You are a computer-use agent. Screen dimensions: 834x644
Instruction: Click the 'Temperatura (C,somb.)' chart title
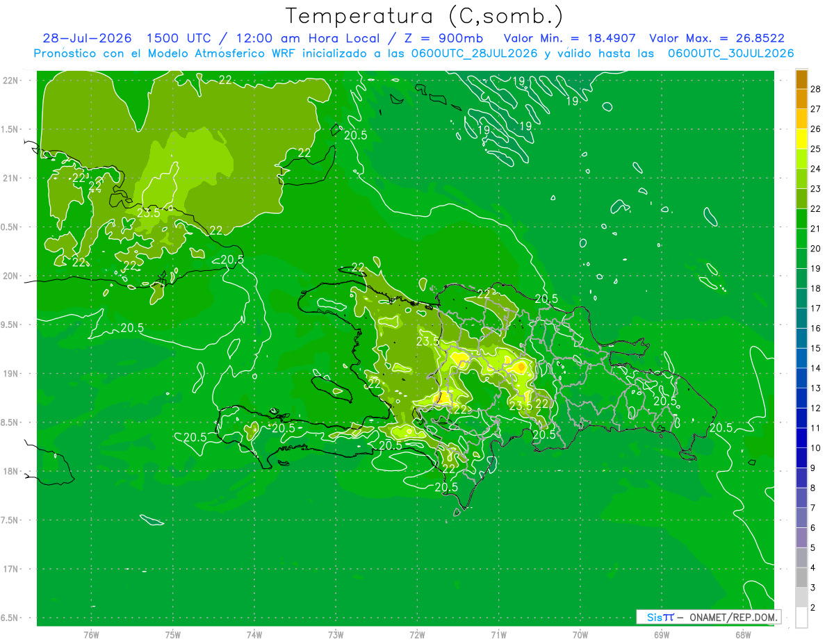click(424, 16)
